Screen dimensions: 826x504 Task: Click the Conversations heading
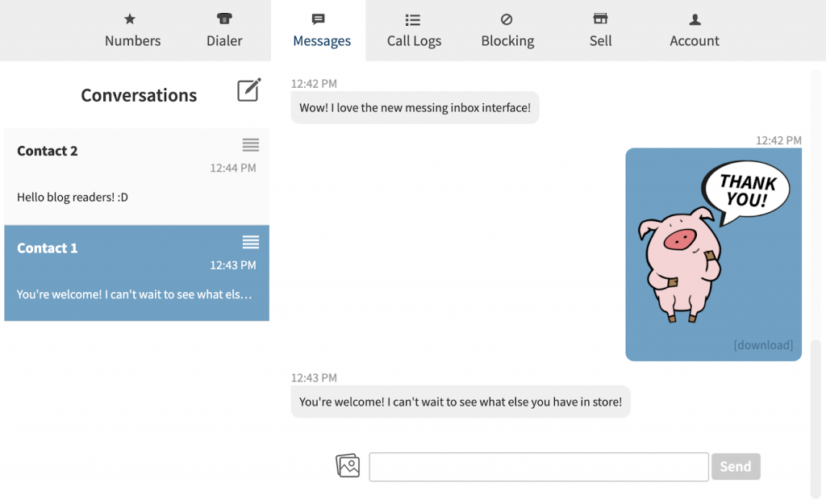coord(139,95)
